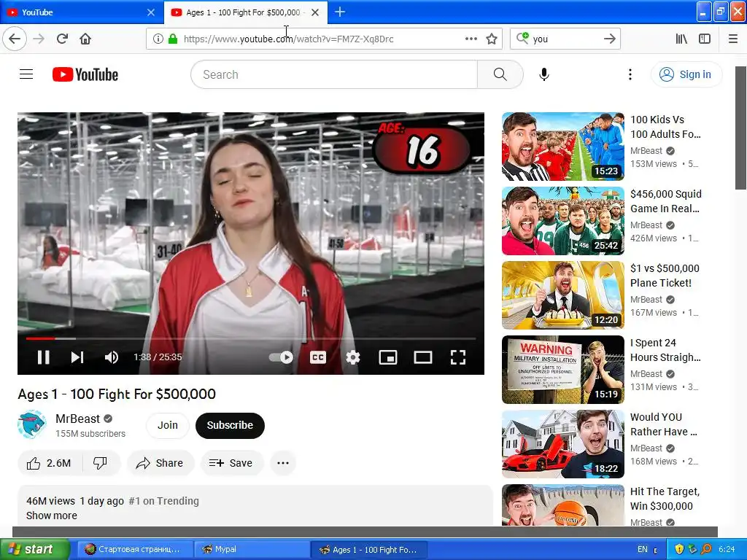This screenshot has height=560, width=747.
Task: Click the browser search field containing you
Action: (567, 39)
